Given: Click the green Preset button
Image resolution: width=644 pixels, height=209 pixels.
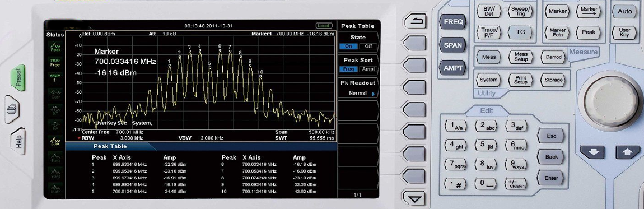Looking at the screenshot, I should pyautogui.click(x=18, y=78).
